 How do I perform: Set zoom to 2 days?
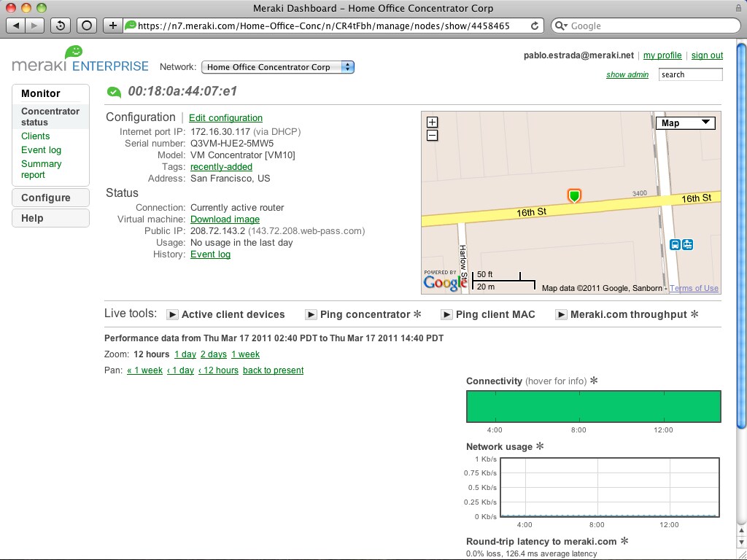coord(214,354)
